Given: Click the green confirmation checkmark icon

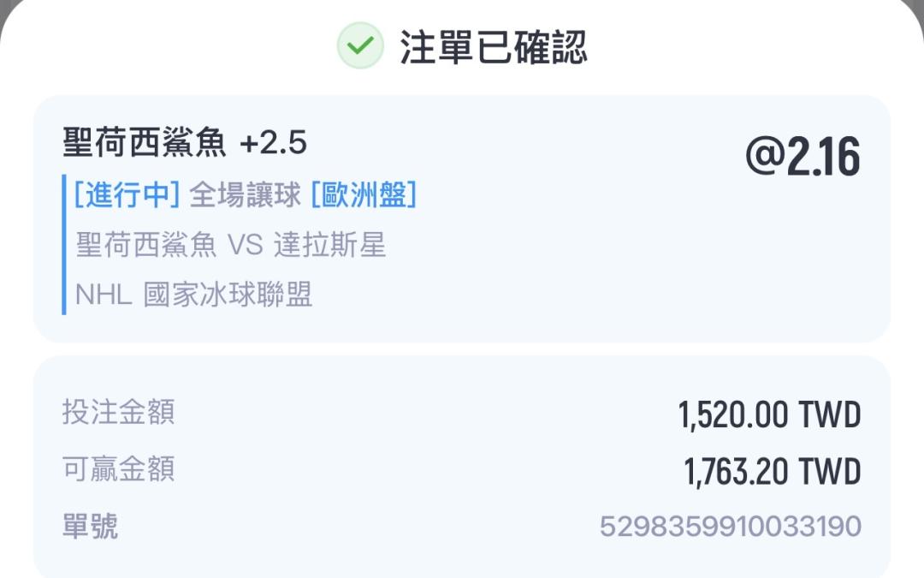Looking at the screenshot, I should tap(360, 46).
